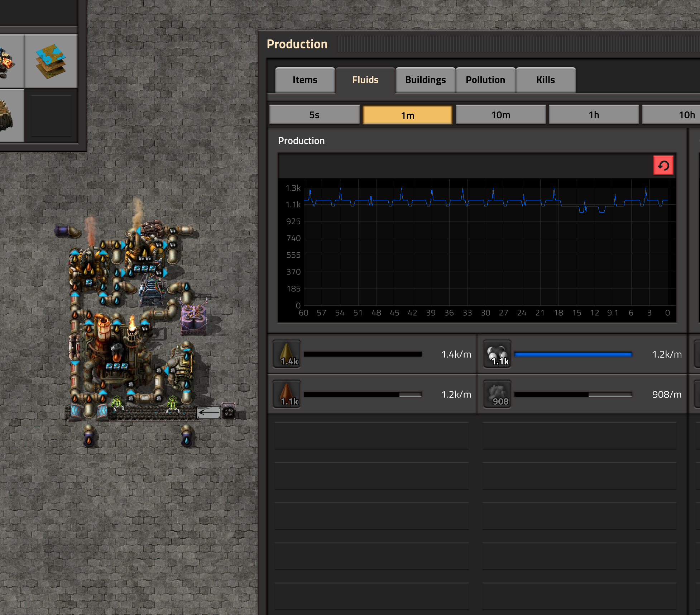
Task: Open the Buildings tab
Action: [x=425, y=80]
